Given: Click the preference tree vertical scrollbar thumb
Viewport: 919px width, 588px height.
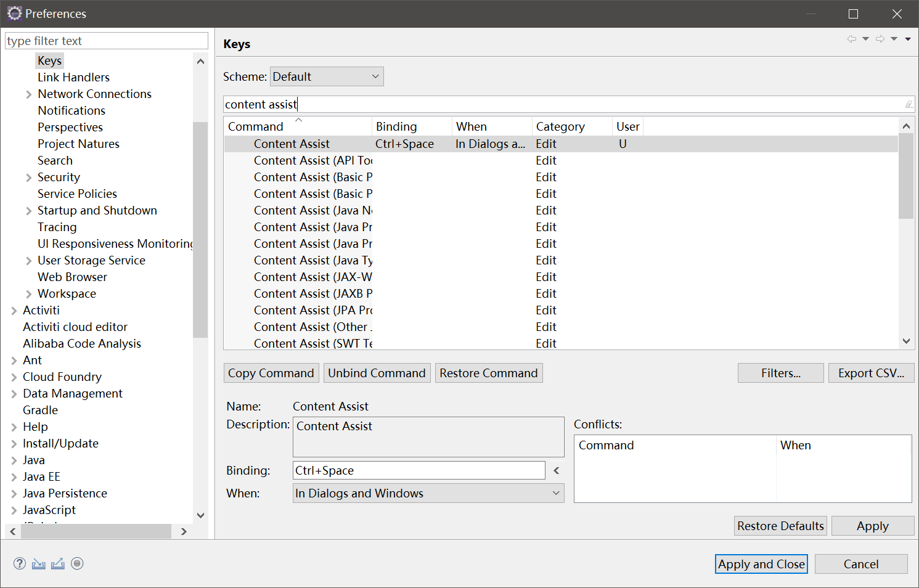Looking at the screenshot, I should 200,230.
